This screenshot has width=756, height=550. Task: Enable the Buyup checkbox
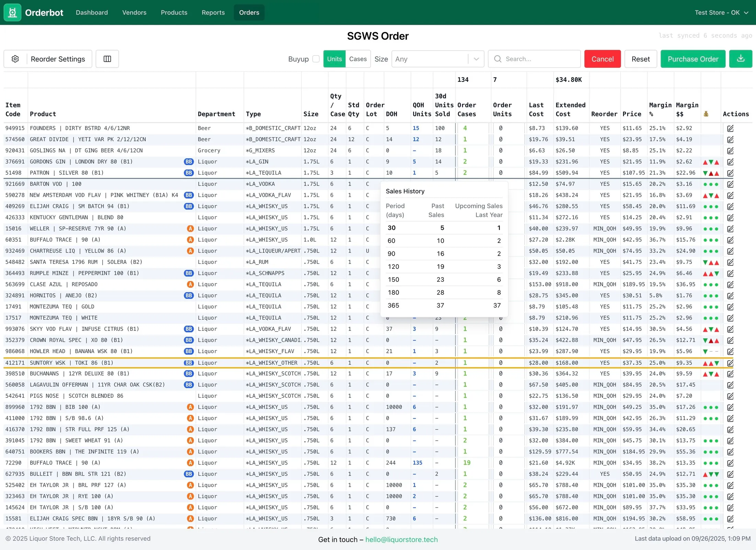(316, 59)
